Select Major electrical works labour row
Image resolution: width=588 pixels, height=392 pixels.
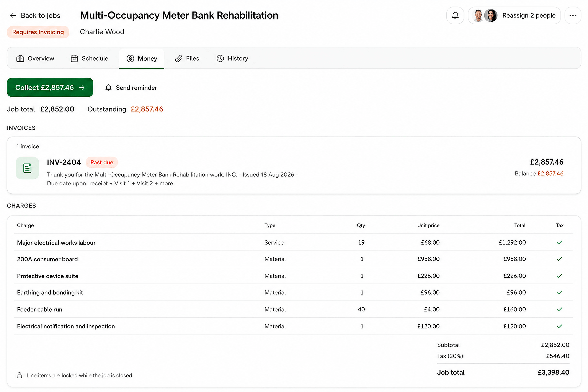coord(293,242)
